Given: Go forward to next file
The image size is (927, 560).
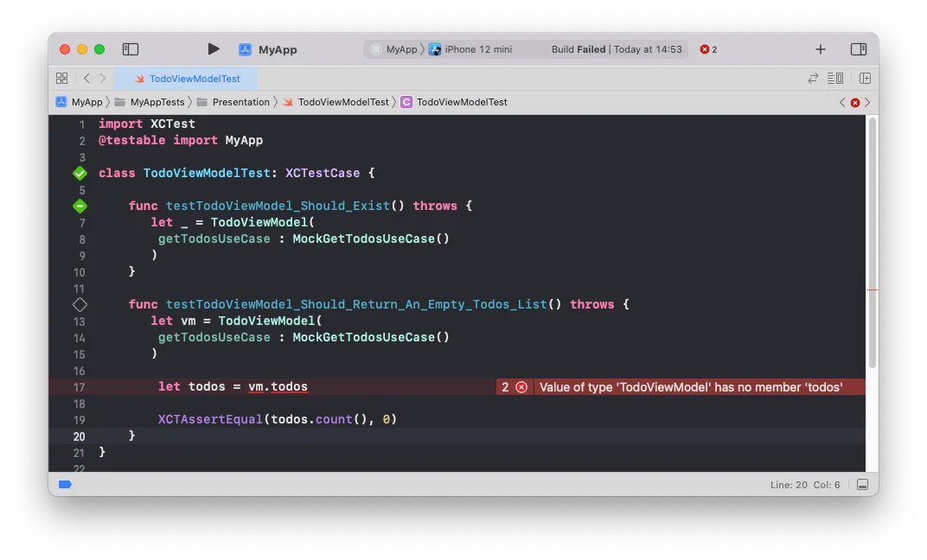Looking at the screenshot, I should (x=103, y=78).
